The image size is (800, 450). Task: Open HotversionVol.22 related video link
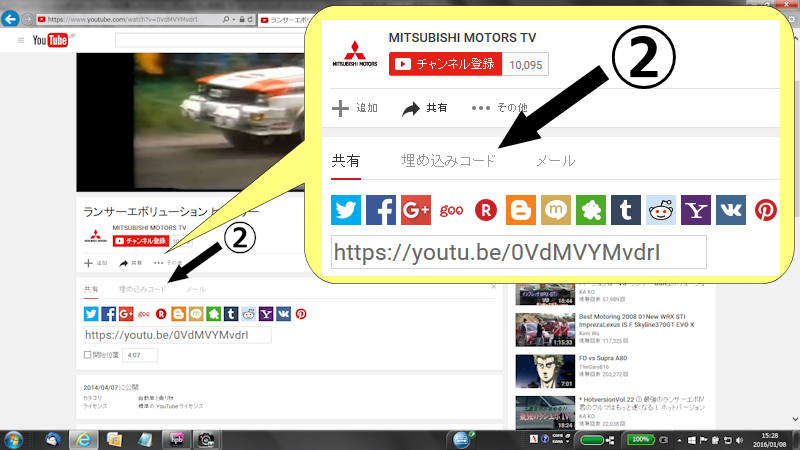(642, 404)
